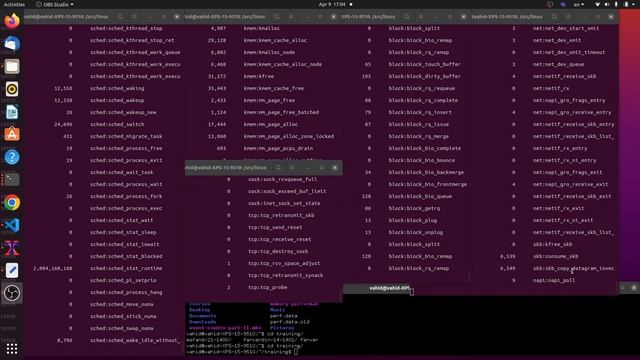640x360 pixels.
Task: Search in the first terminal window
Action: coord(120,17)
